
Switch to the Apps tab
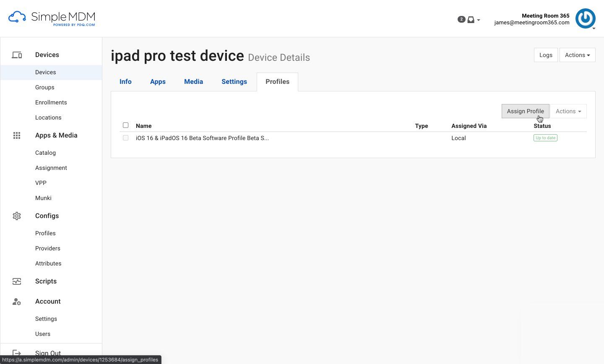coord(158,82)
